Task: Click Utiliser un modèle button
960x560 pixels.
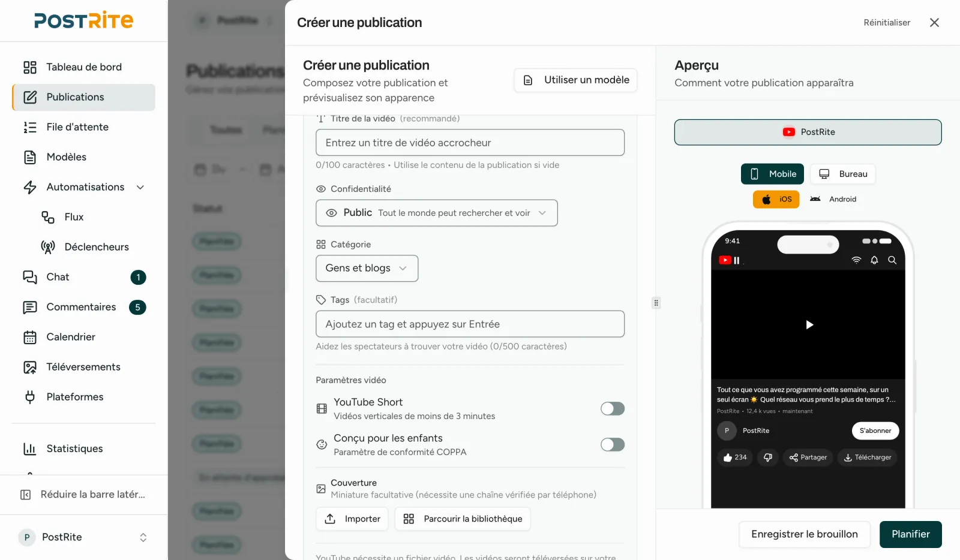Action: point(575,80)
